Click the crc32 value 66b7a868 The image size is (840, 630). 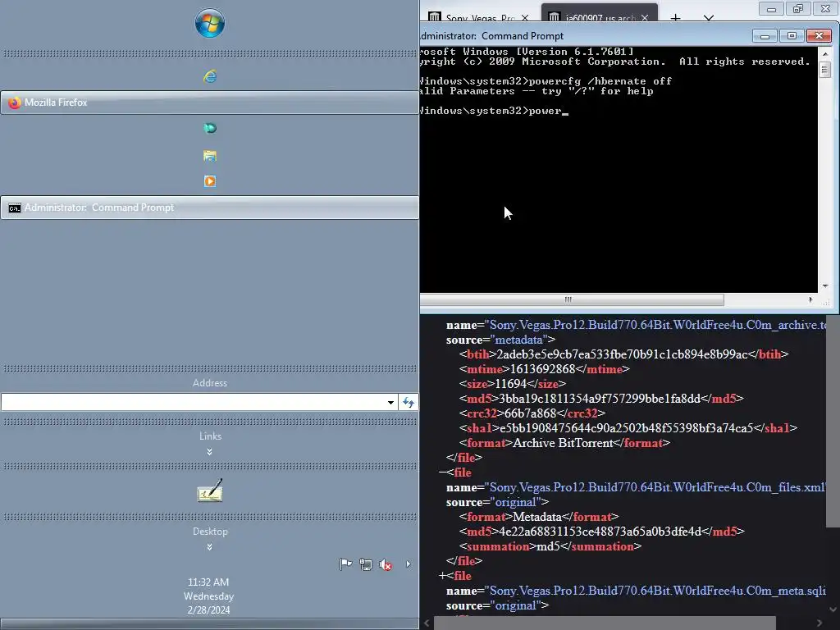click(x=531, y=413)
